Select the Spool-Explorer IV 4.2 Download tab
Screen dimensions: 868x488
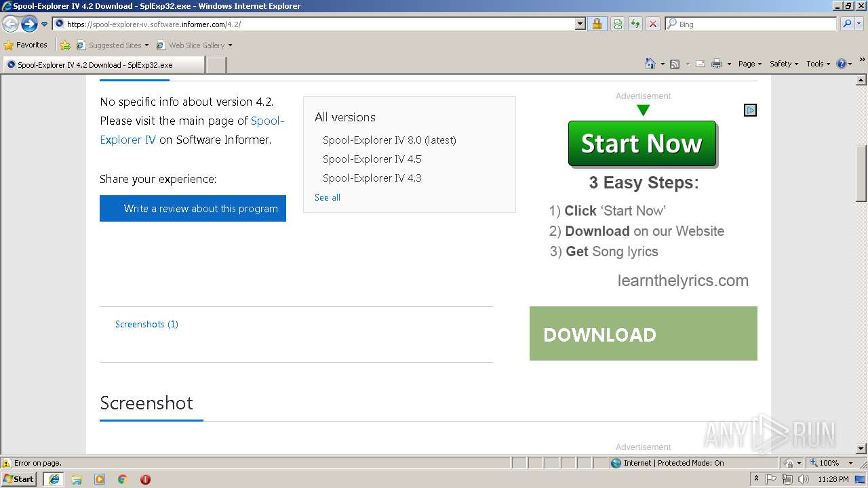[103, 65]
